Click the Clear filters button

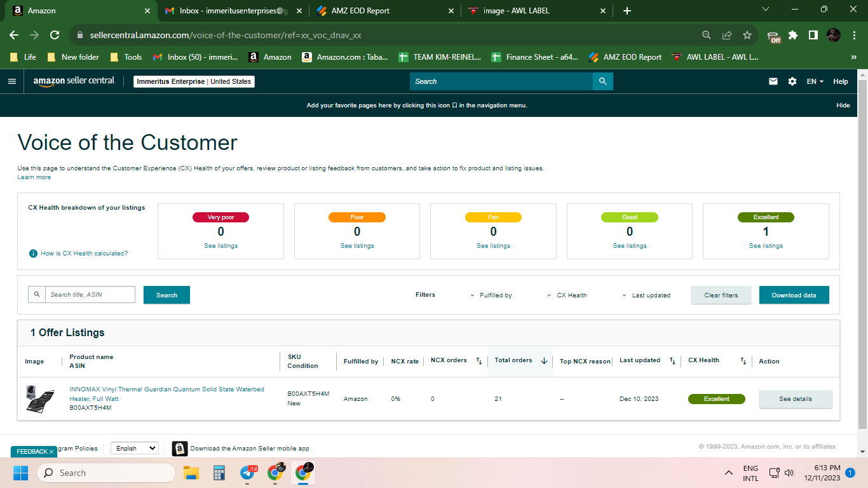[x=721, y=295]
